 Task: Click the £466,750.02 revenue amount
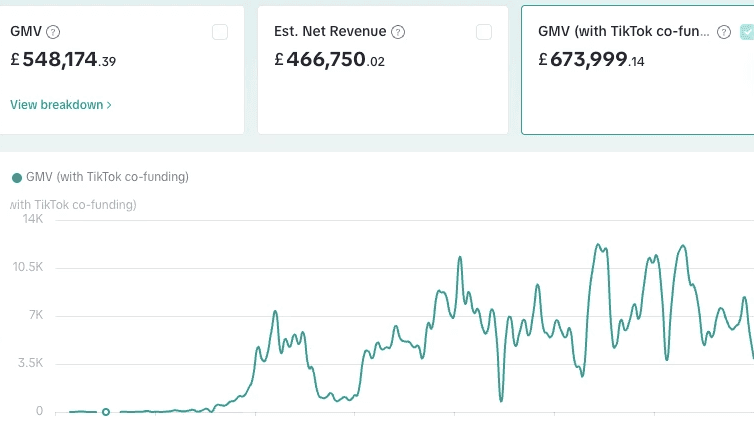tap(329, 60)
